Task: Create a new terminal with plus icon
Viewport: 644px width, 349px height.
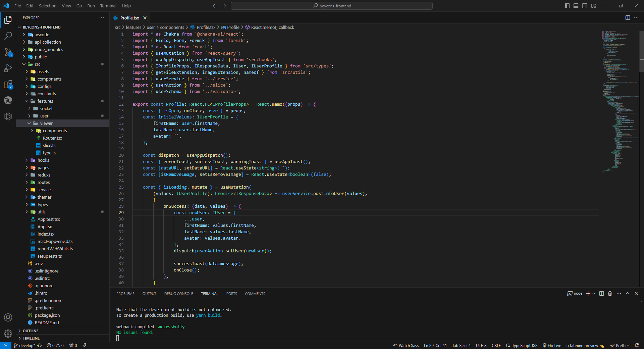Action: click(x=588, y=293)
